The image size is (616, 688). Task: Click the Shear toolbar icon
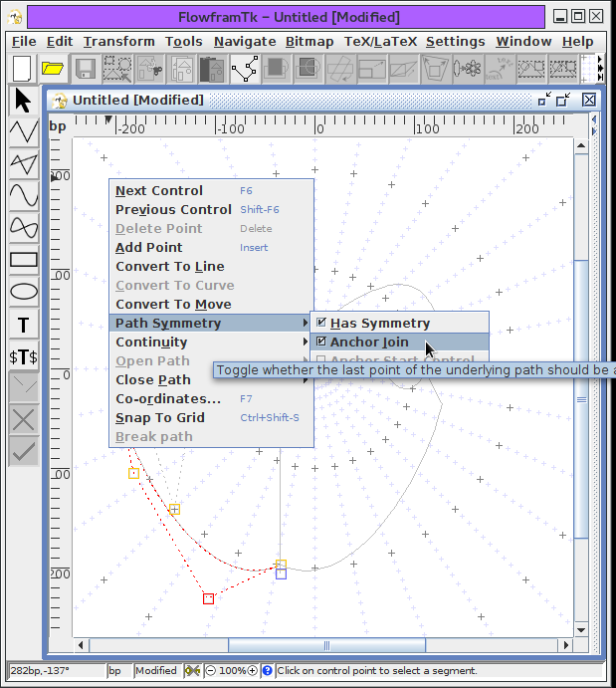coord(403,69)
